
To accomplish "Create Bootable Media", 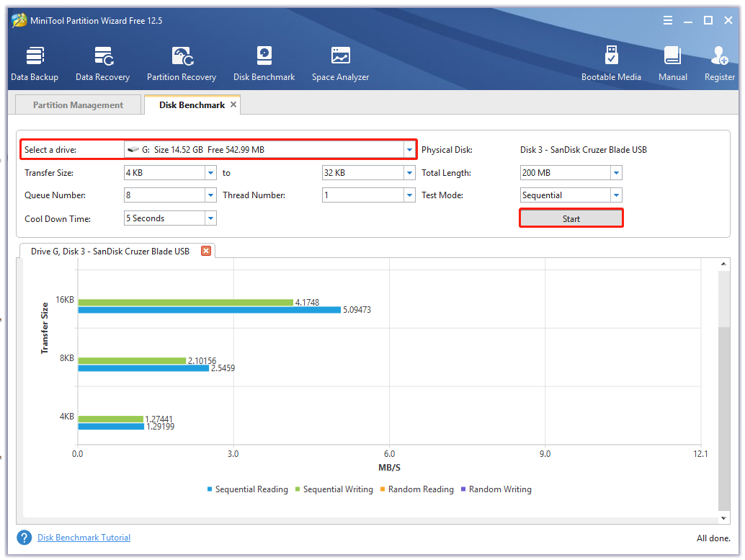I will (611, 63).
